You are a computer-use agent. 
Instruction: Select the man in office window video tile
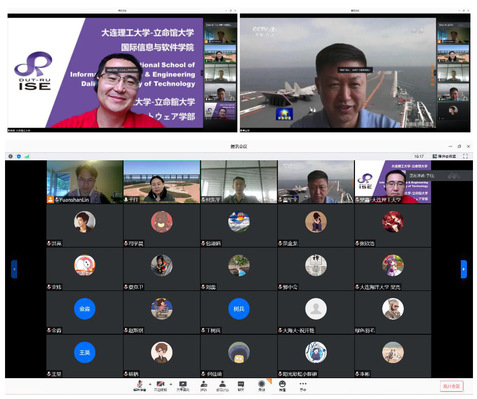coord(239,182)
